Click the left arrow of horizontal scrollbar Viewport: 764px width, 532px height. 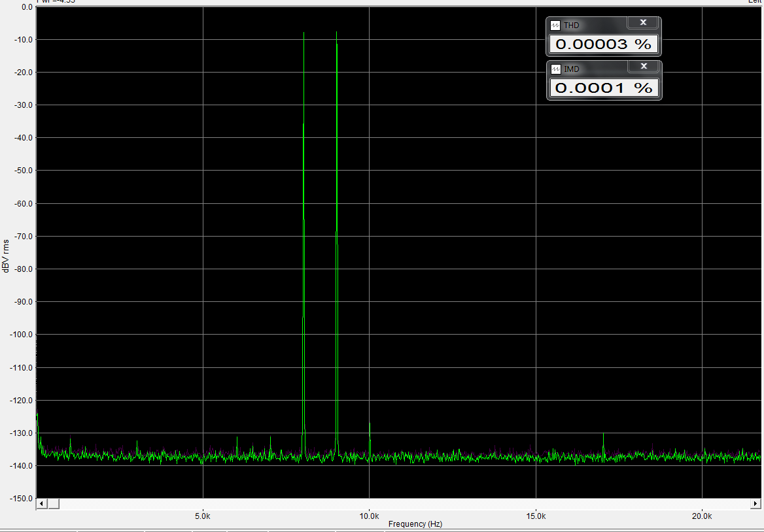(x=42, y=504)
